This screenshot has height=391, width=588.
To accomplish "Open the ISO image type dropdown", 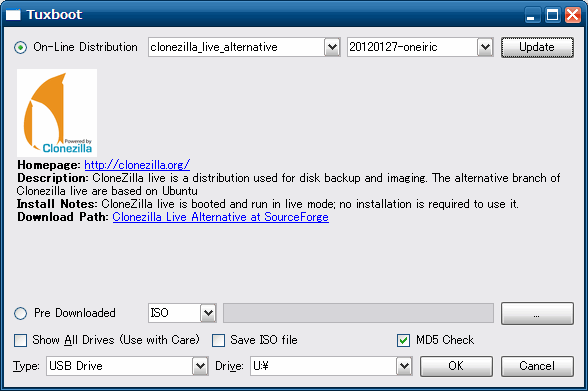I will click(x=182, y=313).
